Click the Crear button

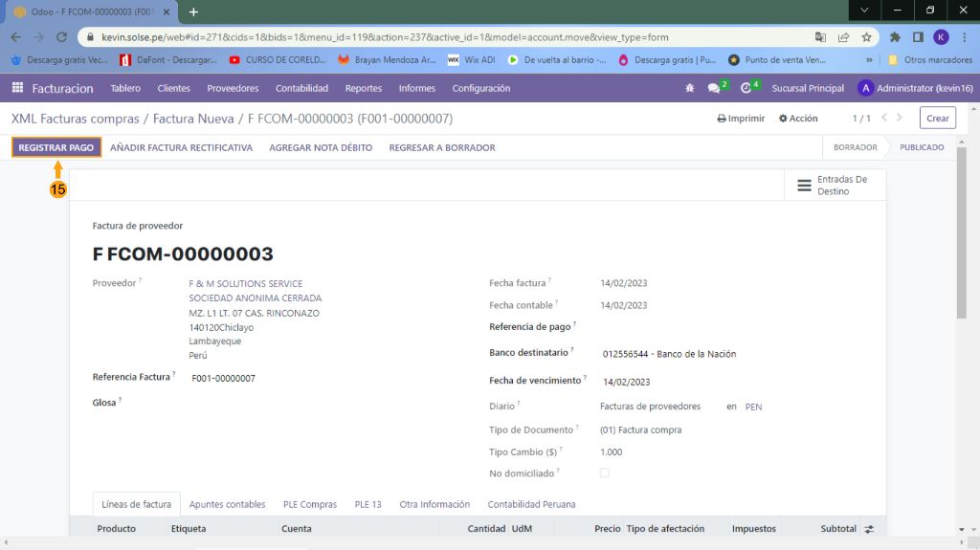[x=937, y=119]
